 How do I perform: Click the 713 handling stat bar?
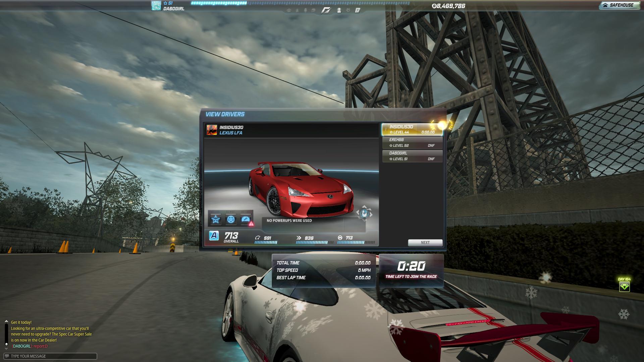pos(356,242)
